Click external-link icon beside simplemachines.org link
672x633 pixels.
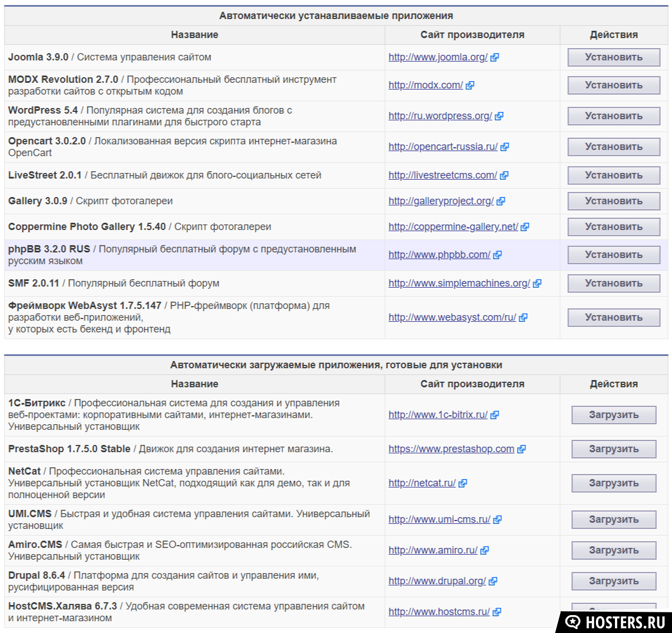537,284
